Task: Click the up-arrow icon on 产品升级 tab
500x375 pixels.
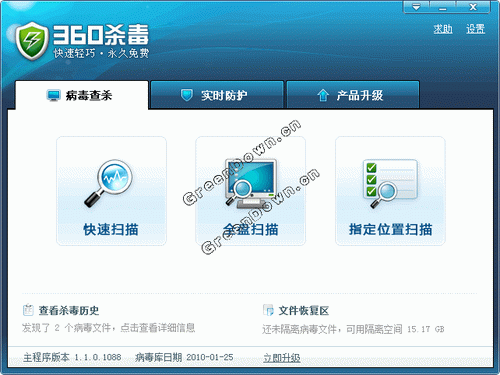Action: 323,95
